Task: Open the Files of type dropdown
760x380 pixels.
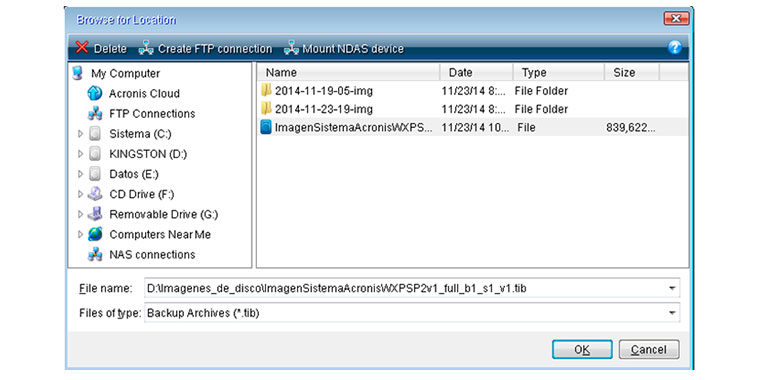Action: pyautogui.click(x=672, y=313)
